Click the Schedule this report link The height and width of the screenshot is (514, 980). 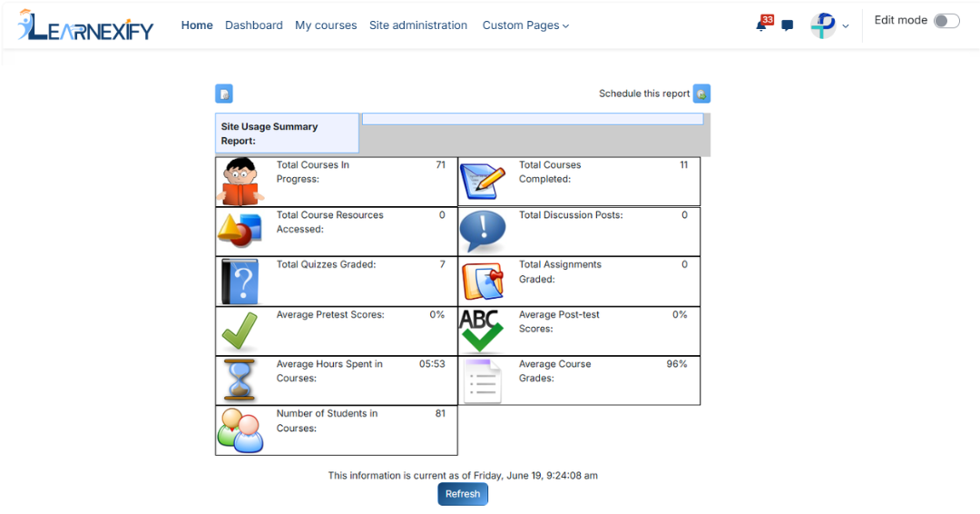[x=644, y=94]
